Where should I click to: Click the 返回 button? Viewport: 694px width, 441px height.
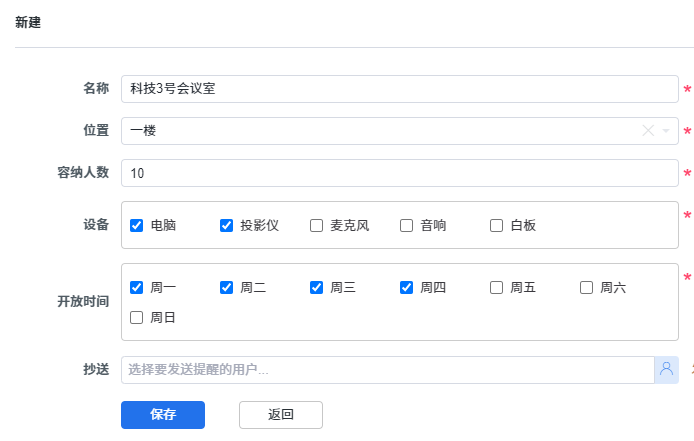pos(281,415)
